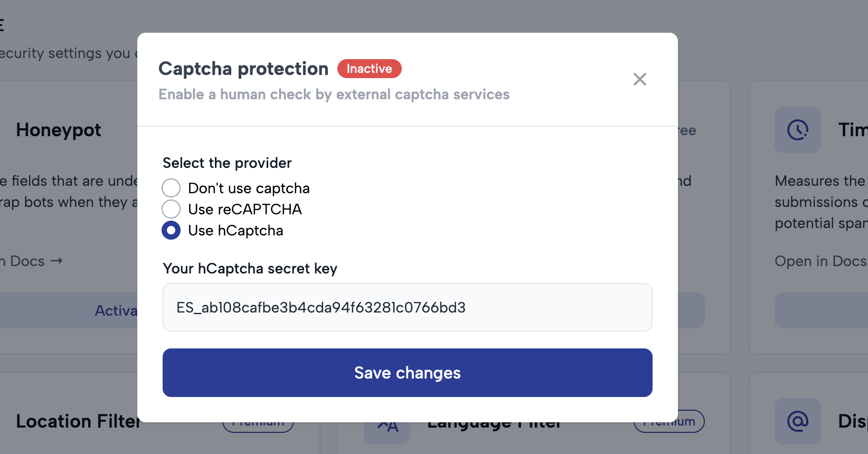Click the translate icon beside Language Filter
This screenshot has height=454, width=868.
[x=387, y=425]
